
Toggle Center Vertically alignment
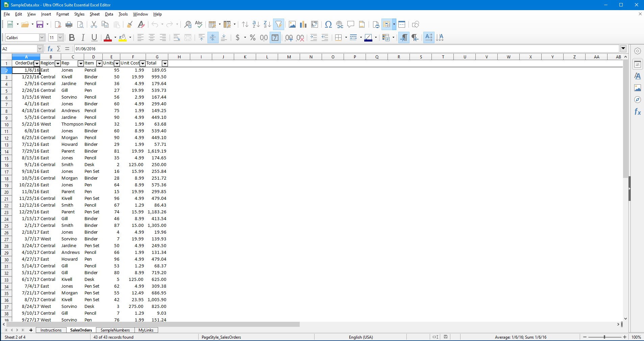click(213, 37)
